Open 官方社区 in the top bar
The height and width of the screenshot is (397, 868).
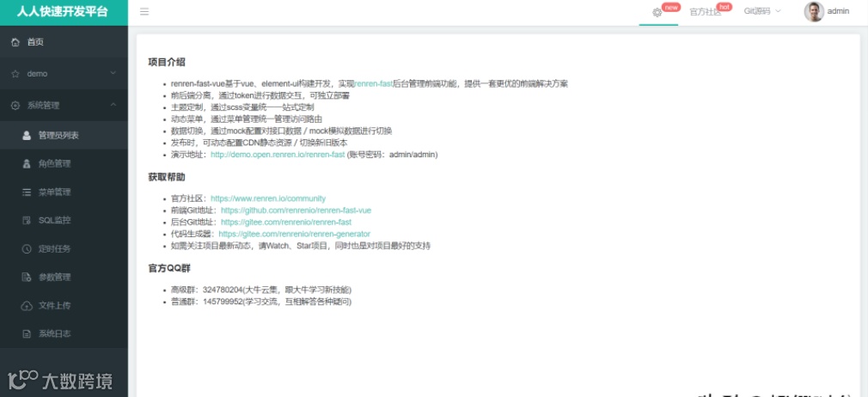(x=706, y=12)
